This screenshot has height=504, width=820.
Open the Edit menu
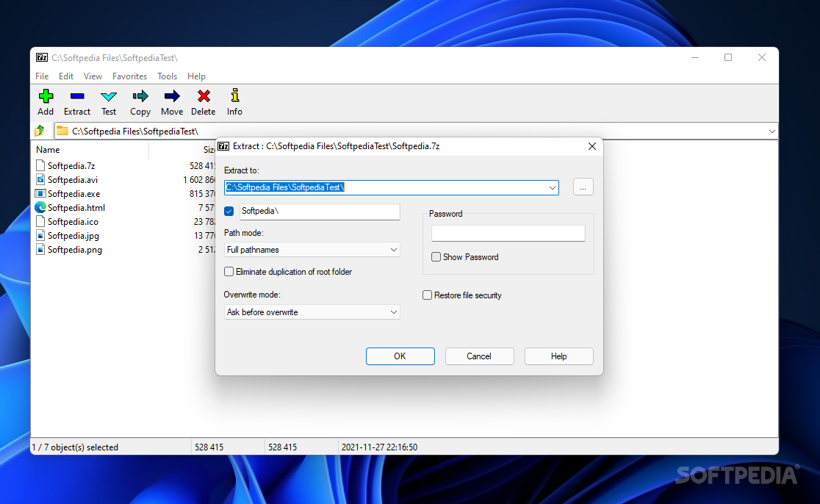point(66,76)
